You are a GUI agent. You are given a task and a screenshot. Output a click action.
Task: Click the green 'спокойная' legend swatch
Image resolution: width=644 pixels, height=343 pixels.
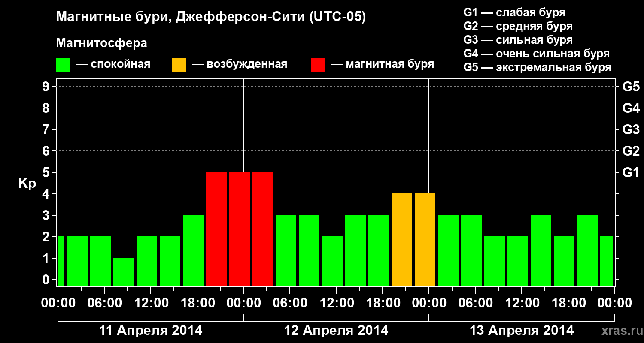pos(63,65)
